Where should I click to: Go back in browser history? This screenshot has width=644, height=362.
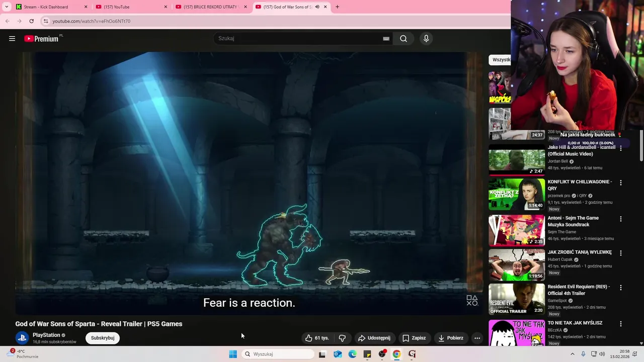pos(7,21)
